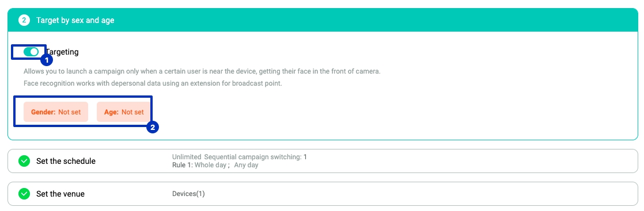Click the blue annotation badge numbered 1
Viewport: 644px width, 211px height.
[47, 60]
